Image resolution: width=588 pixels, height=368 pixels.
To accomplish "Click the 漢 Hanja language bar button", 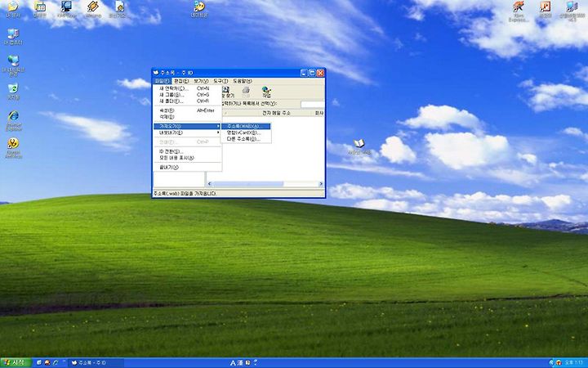I will (240, 363).
